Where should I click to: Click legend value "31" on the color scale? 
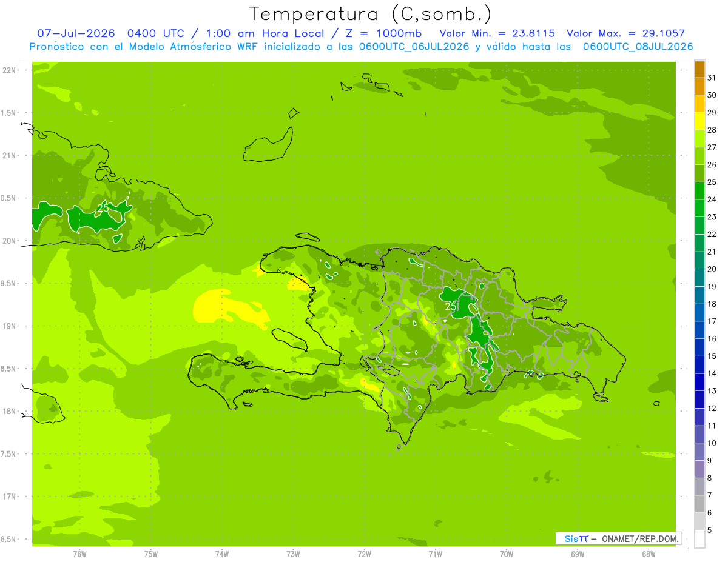point(712,78)
